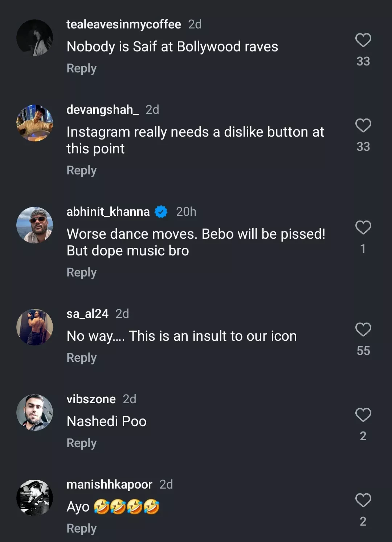Open devangshah_'s profile avatar

pos(35,123)
